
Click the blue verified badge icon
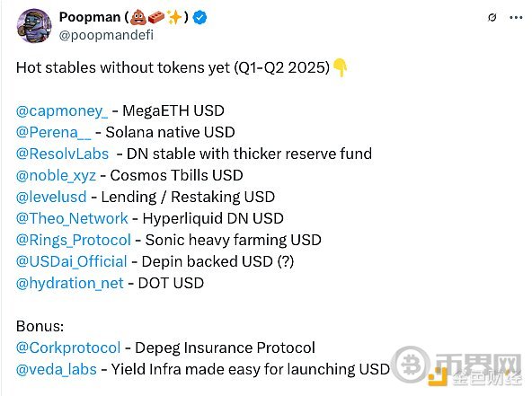(x=199, y=17)
